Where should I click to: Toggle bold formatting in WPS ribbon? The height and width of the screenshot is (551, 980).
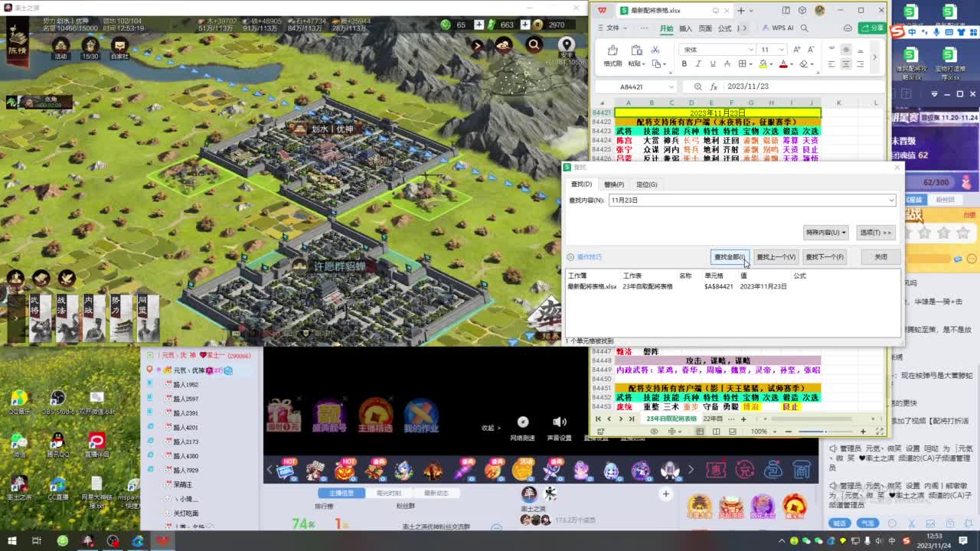[684, 64]
